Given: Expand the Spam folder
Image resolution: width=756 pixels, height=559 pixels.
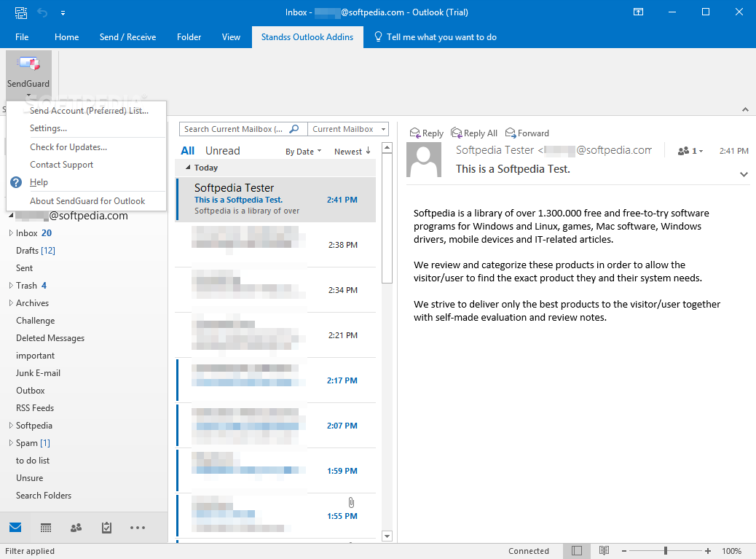Looking at the screenshot, I should pyautogui.click(x=11, y=443).
